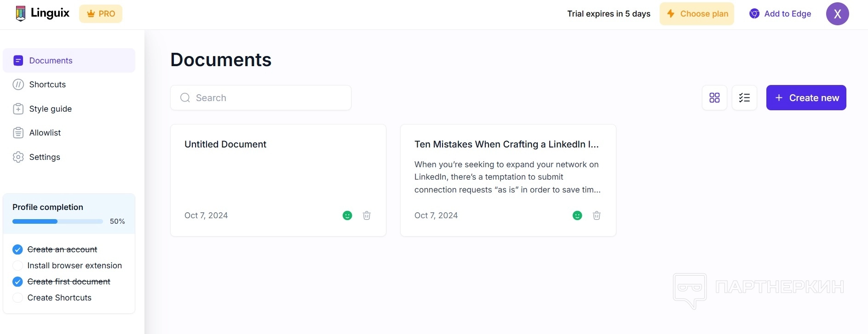Delete the Untitled Document card
This screenshot has width=868, height=334.
[367, 215]
